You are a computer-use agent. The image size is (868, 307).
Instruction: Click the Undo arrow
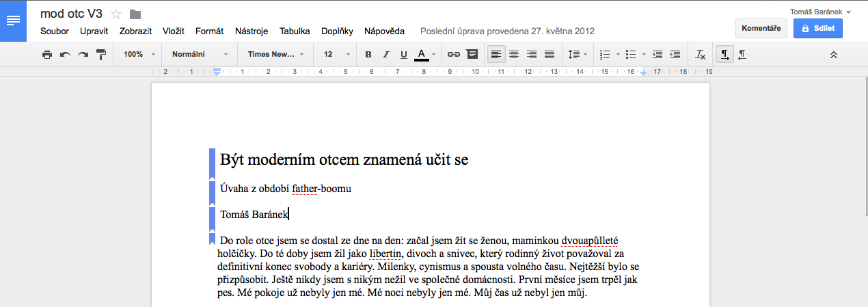click(x=65, y=55)
